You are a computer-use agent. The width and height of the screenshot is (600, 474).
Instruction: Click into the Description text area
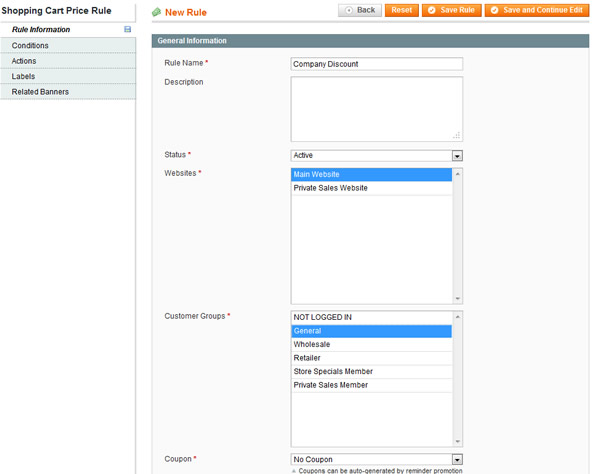coord(377,109)
